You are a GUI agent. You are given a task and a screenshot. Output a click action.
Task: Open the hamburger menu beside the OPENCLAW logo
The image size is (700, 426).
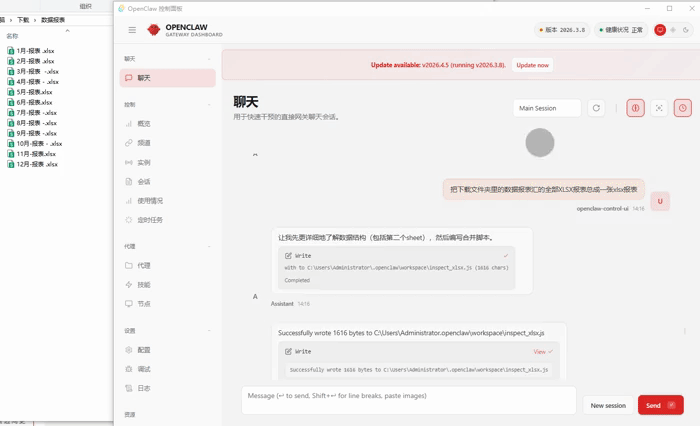(132, 30)
